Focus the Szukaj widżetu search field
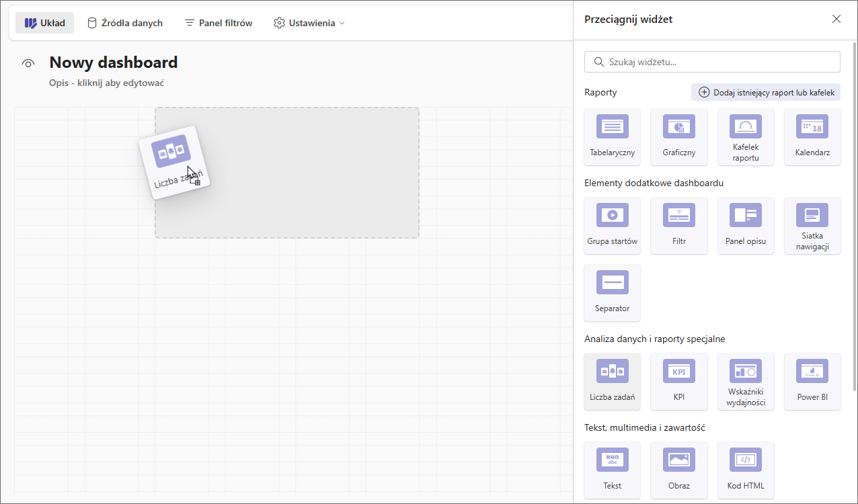Viewport: 858px width, 504px height. tap(712, 62)
